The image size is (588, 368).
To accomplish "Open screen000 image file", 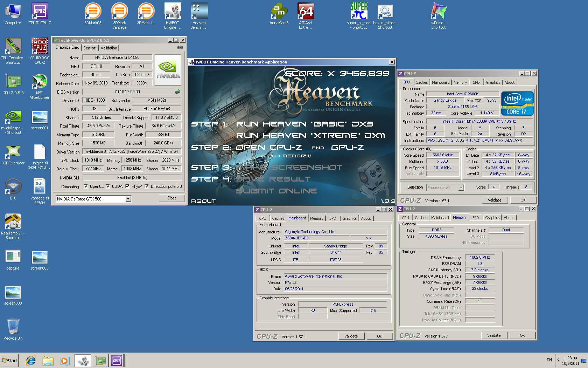I will point(13,296).
